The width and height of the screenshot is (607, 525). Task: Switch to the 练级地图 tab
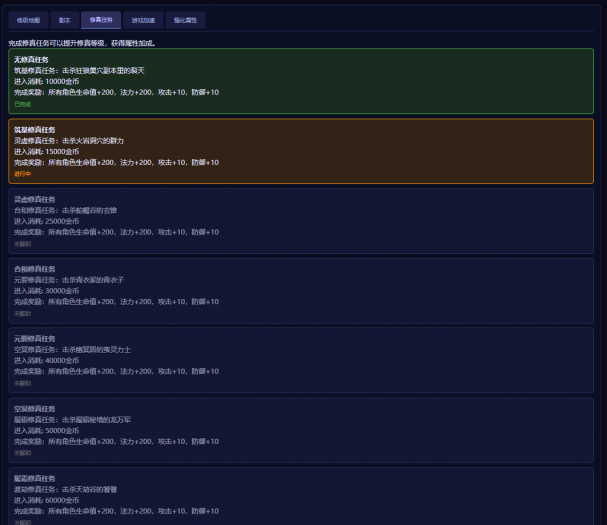pos(27,19)
